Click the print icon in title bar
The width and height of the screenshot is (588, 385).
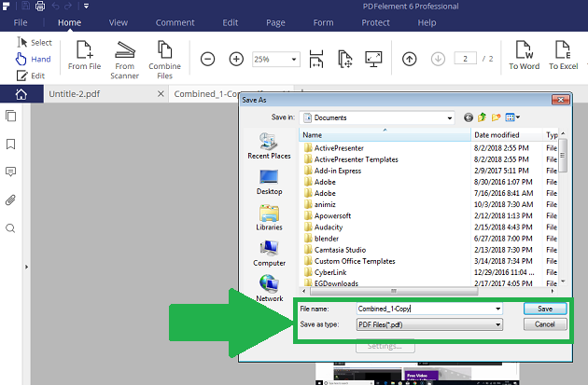pyautogui.click(x=40, y=6)
